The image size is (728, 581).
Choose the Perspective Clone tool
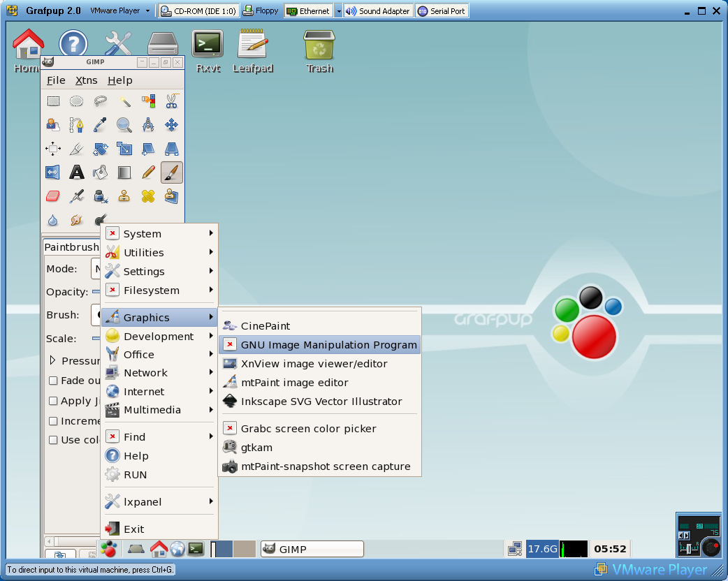coord(172,196)
